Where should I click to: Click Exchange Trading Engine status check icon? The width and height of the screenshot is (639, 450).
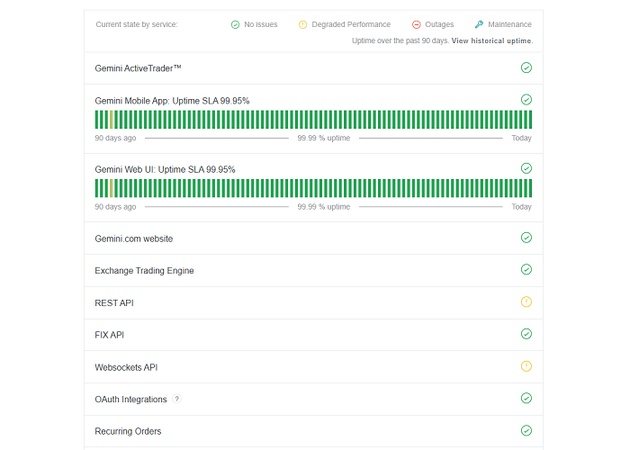[x=526, y=270]
